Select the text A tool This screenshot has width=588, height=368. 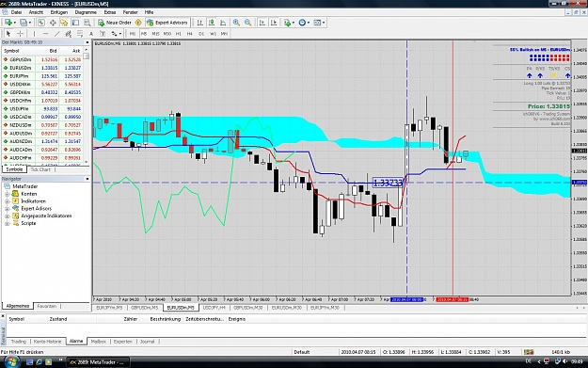(x=91, y=34)
